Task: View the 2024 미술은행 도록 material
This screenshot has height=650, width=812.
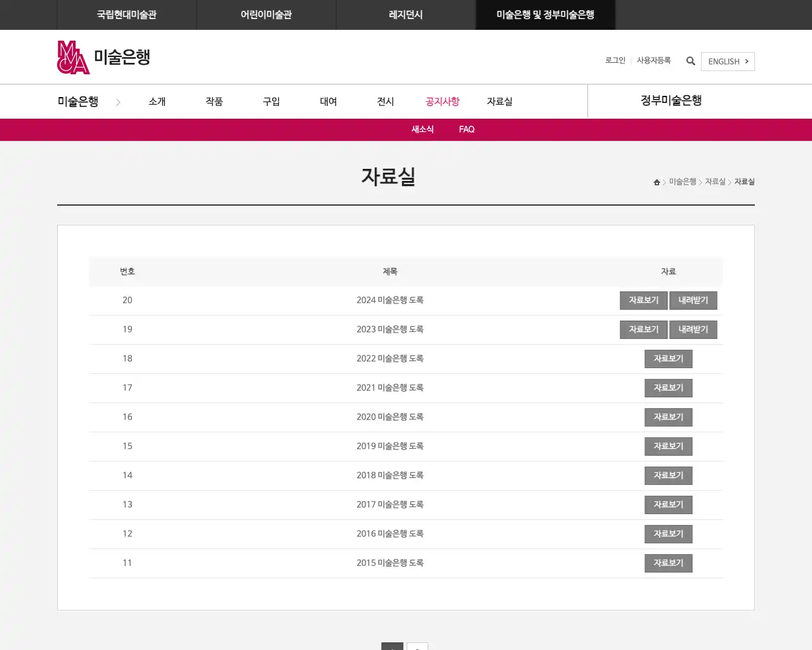Action: tap(644, 300)
